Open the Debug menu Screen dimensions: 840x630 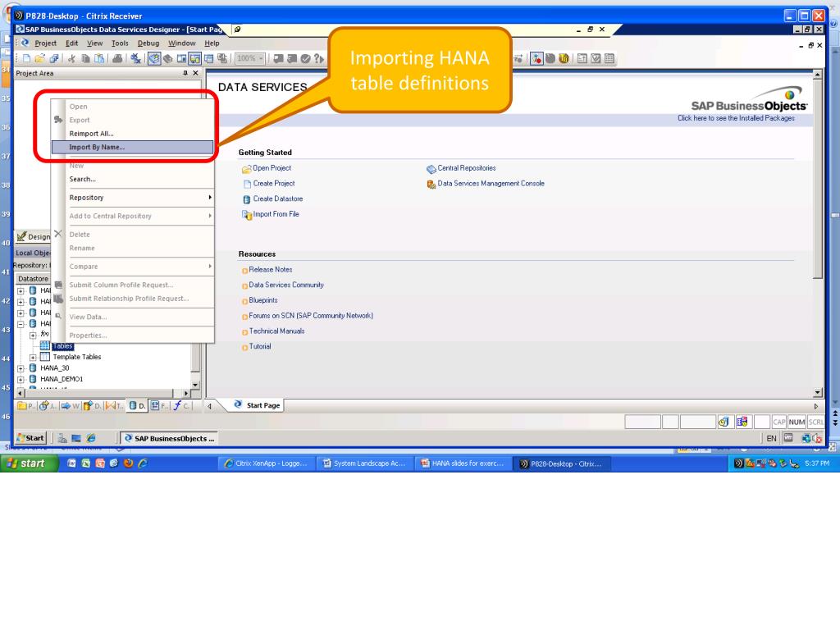(x=148, y=43)
